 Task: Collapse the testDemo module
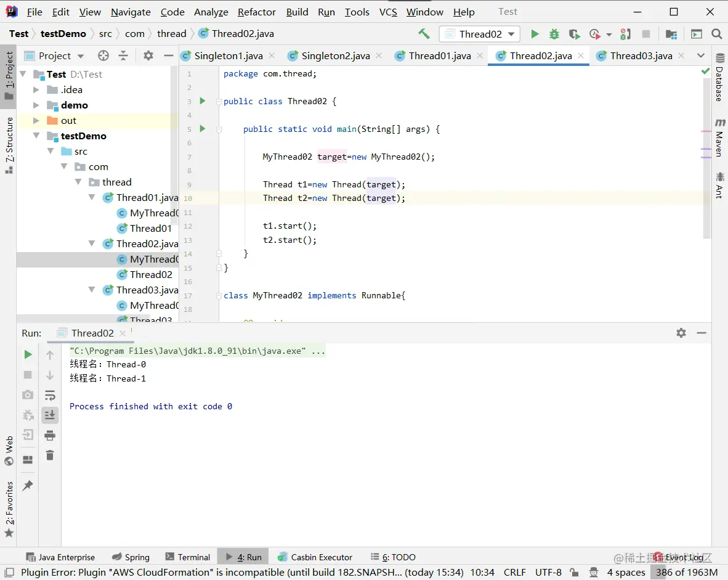[36, 136]
